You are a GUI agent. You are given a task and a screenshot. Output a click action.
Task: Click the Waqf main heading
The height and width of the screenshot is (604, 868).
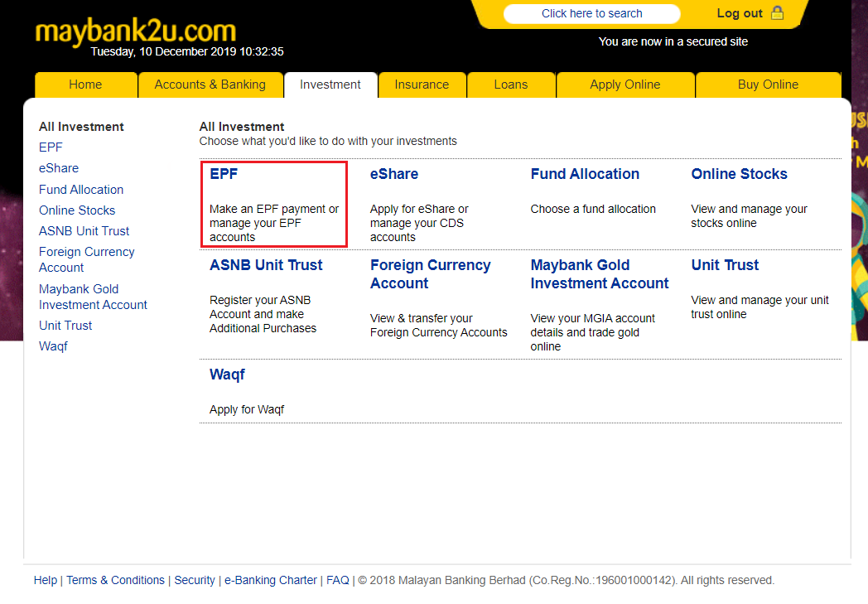pyautogui.click(x=227, y=374)
